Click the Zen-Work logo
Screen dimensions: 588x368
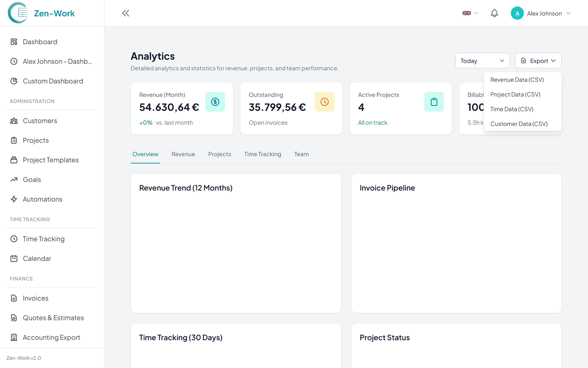pos(41,13)
